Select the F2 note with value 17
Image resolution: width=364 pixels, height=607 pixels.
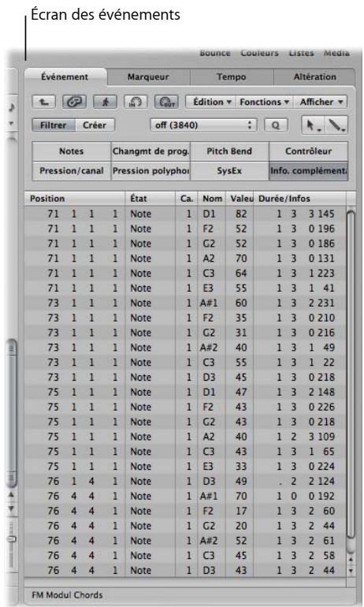[185, 511]
